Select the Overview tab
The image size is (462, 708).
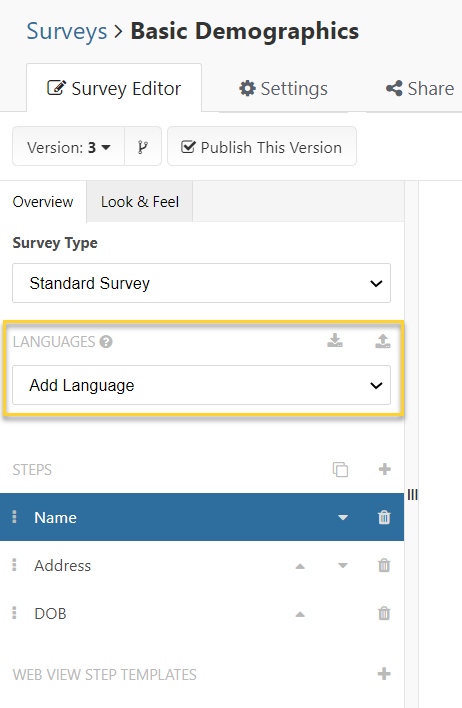[x=43, y=202]
